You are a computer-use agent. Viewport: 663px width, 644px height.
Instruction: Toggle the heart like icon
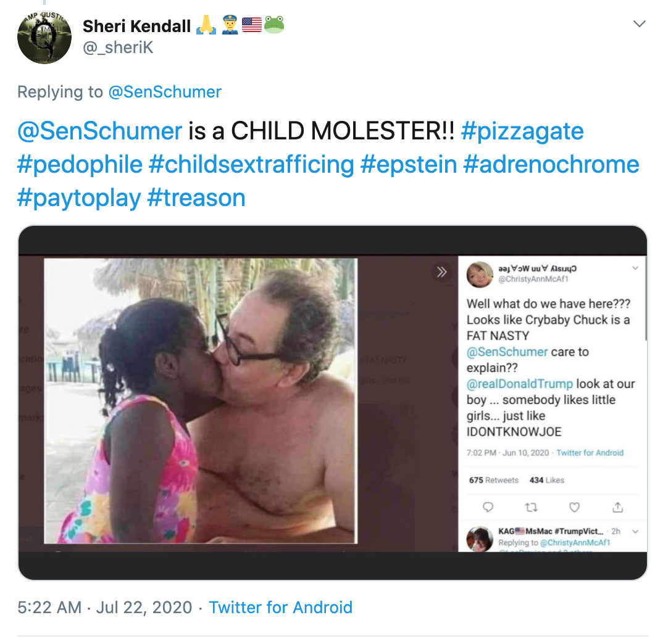click(x=574, y=507)
